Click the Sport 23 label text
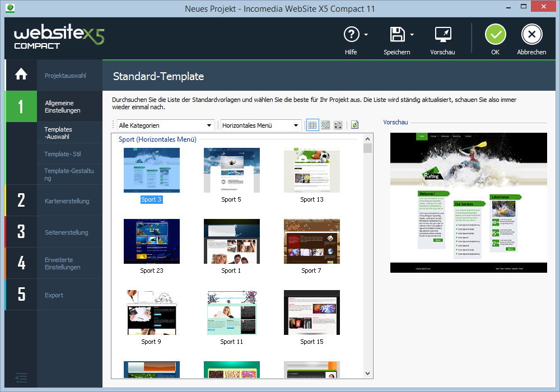Screen dimensions: 560x392 (152, 270)
